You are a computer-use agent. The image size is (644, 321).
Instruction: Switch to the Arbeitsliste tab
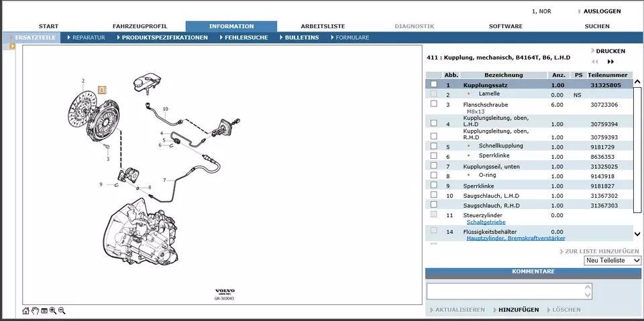(323, 26)
